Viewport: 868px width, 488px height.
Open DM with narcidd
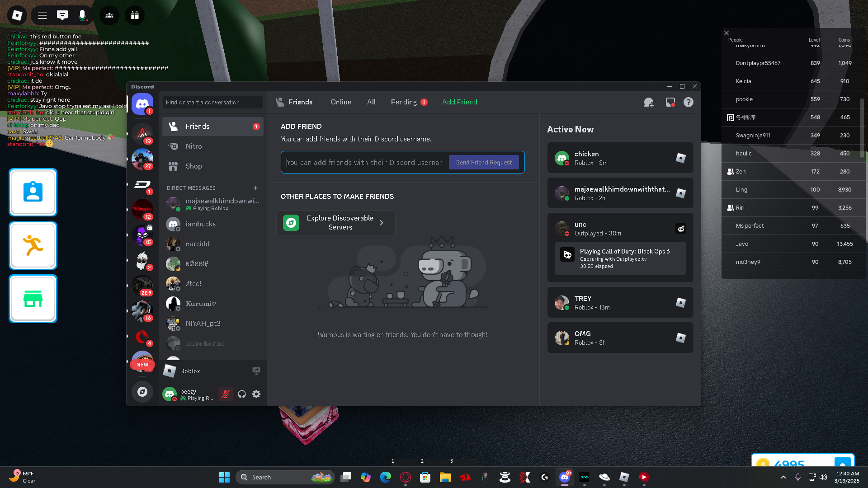click(213, 244)
